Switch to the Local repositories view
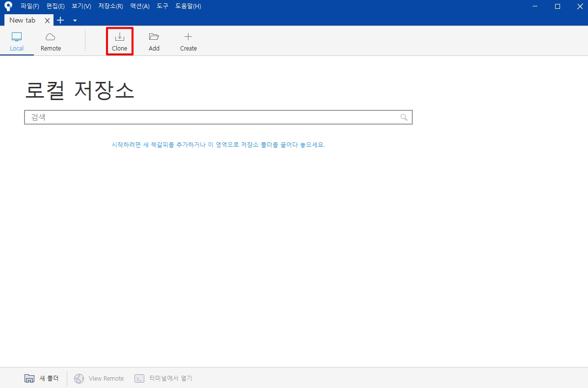 tap(17, 41)
